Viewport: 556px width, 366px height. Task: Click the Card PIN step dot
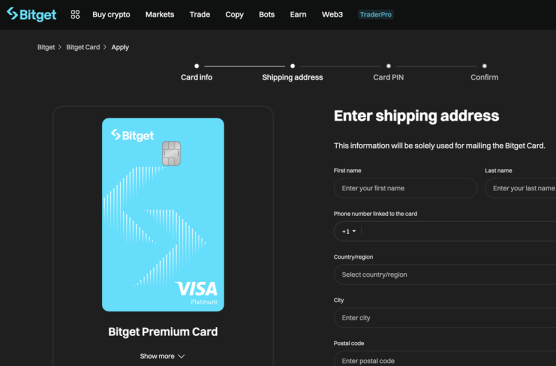point(389,66)
